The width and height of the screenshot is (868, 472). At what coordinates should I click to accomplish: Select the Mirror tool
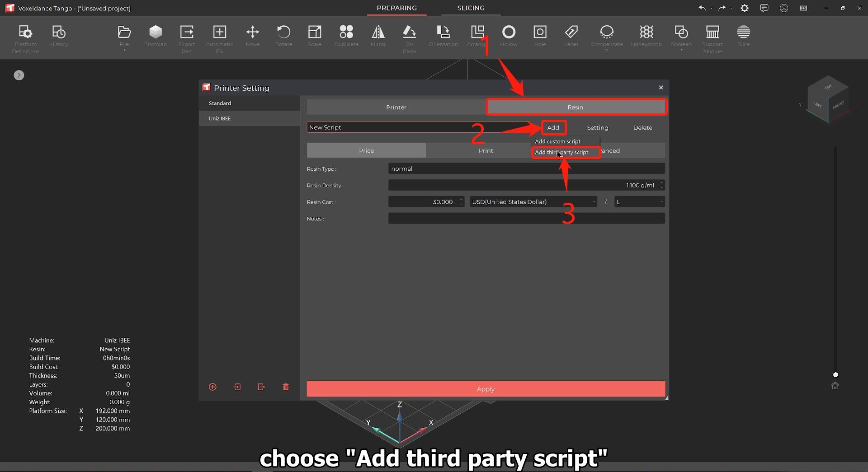point(378,36)
